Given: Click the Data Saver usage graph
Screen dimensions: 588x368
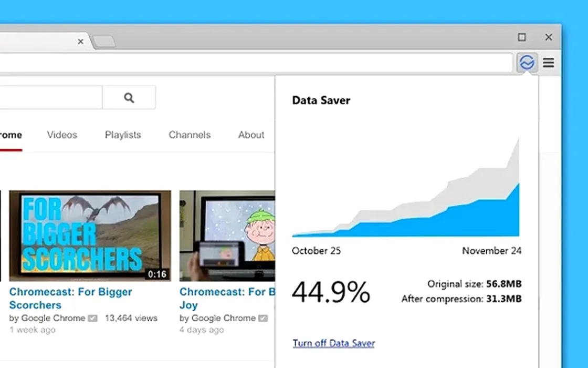Looking at the screenshot, I should [406, 195].
